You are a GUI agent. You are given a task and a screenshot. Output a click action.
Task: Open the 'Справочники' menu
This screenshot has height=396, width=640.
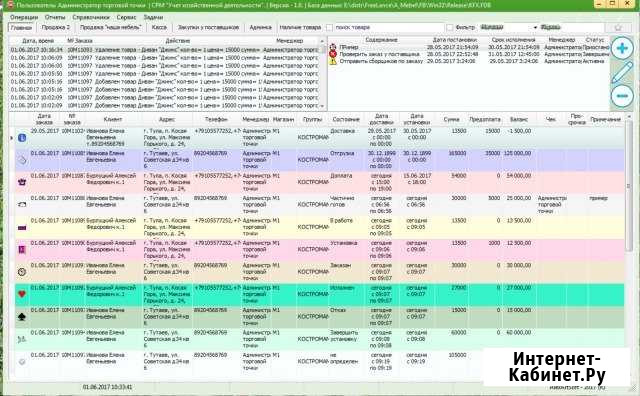click(91, 17)
